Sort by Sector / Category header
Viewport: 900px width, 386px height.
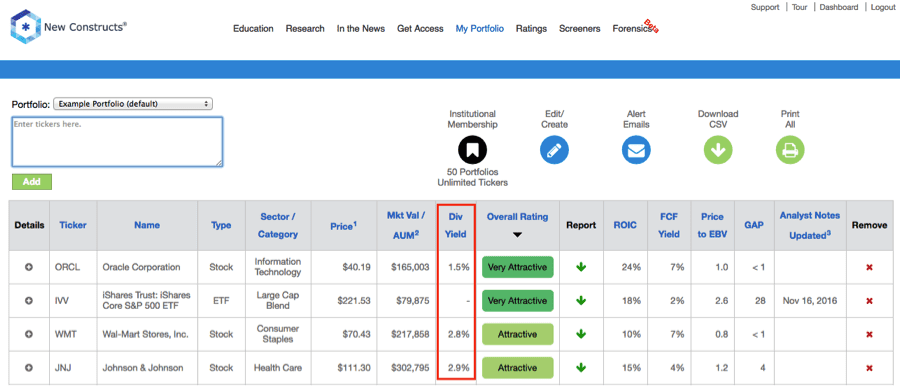[x=278, y=225]
